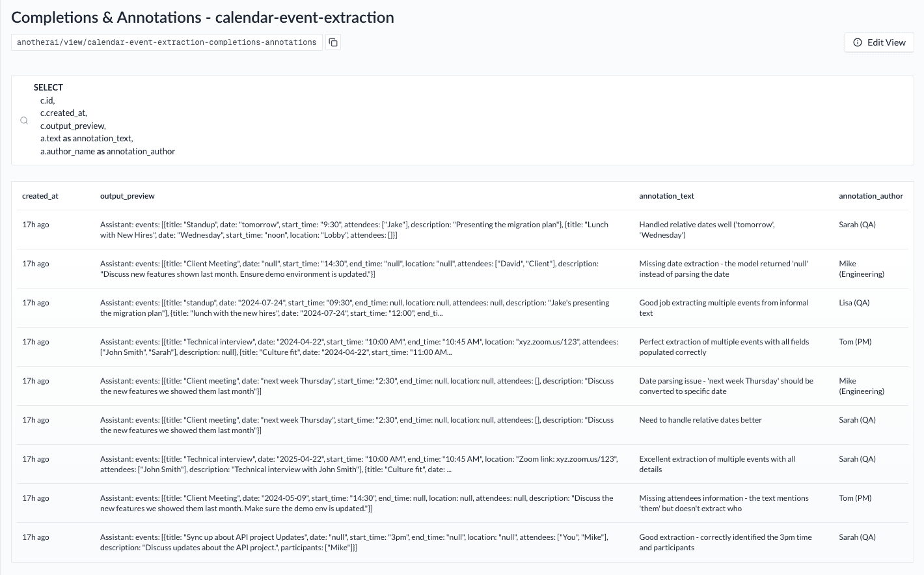Click Sarah's 'Excellent extraction' annotation text

pos(717,464)
